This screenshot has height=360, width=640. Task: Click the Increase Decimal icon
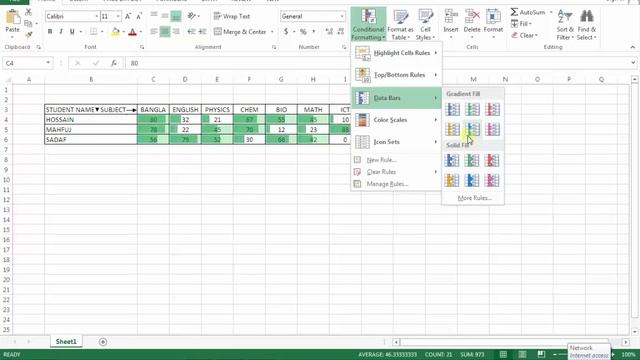click(329, 31)
